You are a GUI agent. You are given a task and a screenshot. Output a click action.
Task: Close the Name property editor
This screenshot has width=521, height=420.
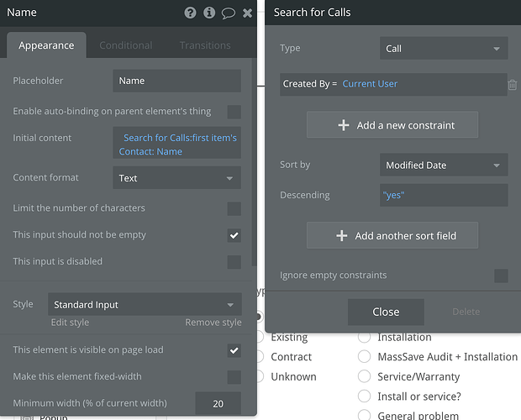(247, 13)
